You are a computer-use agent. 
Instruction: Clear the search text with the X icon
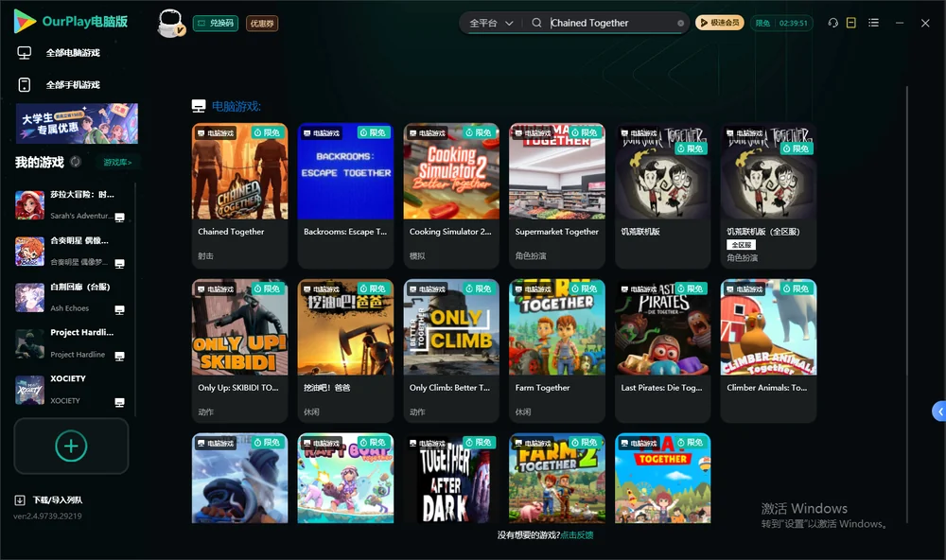click(x=680, y=23)
